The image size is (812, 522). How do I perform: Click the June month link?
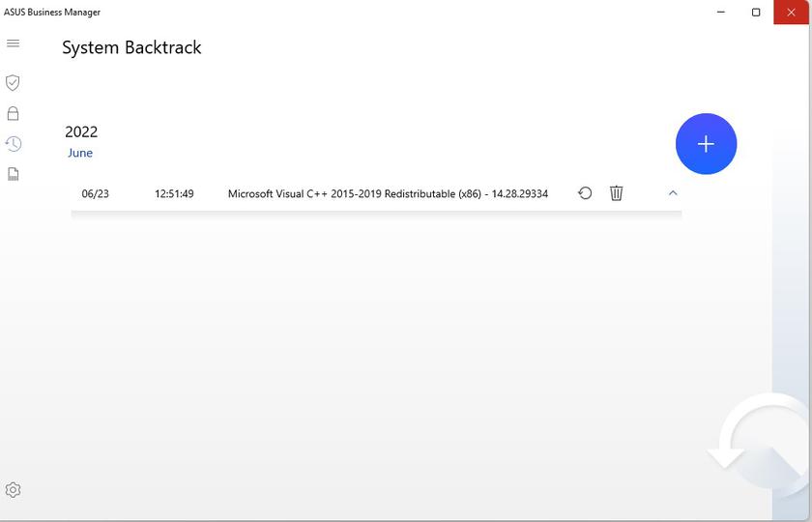pos(80,153)
